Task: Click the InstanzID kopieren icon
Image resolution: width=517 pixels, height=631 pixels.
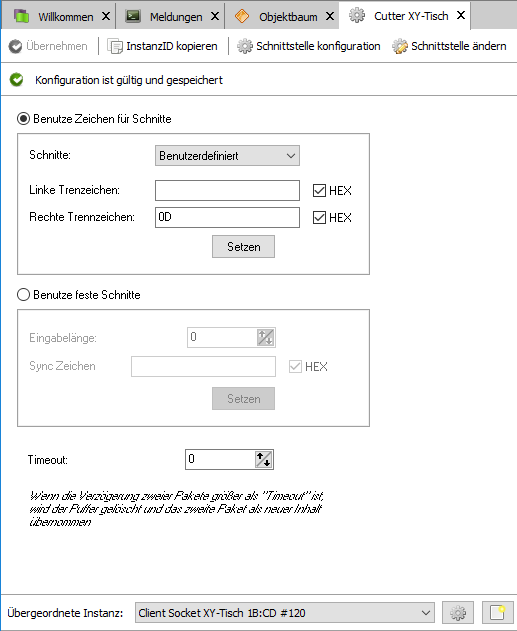Action: coord(115,46)
